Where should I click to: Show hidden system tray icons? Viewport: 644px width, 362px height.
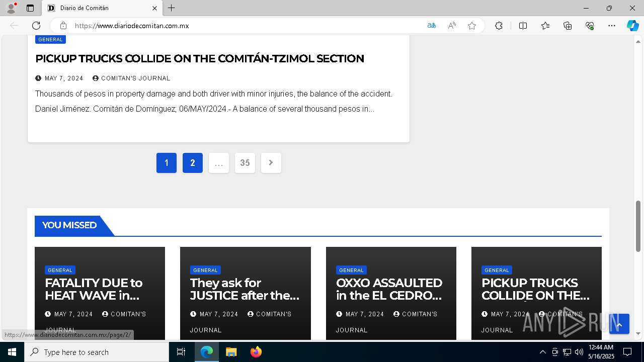coord(542,352)
